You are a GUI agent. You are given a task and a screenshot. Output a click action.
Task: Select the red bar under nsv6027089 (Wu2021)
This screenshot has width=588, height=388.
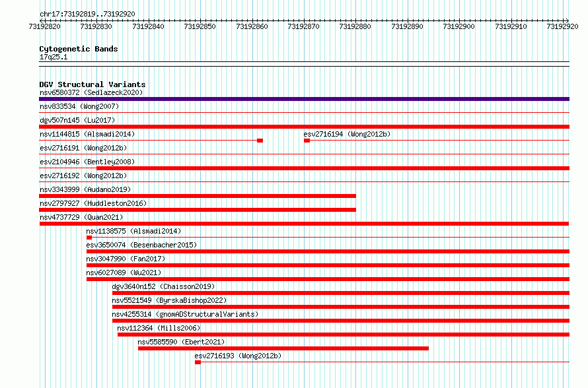click(x=328, y=279)
